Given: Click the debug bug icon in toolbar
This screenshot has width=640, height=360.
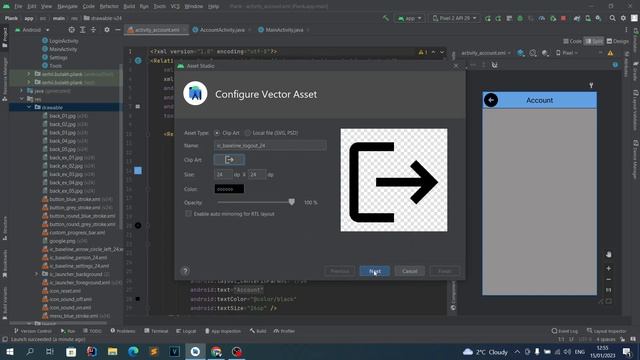Looking at the screenshot, I should coord(520,18).
